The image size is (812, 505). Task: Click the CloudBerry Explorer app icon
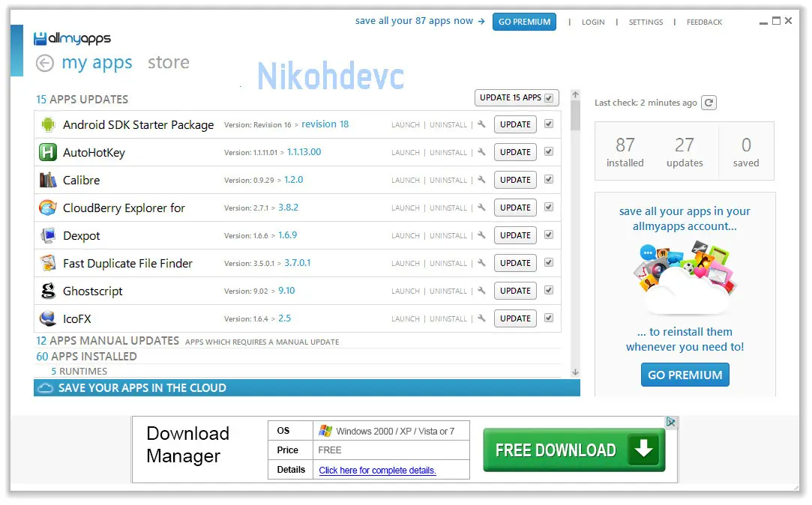[x=48, y=208]
